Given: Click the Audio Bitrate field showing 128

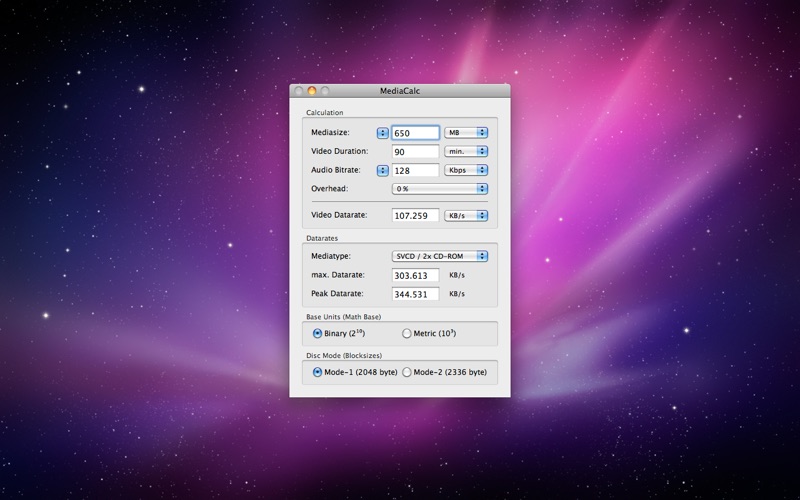Looking at the screenshot, I should tap(415, 170).
